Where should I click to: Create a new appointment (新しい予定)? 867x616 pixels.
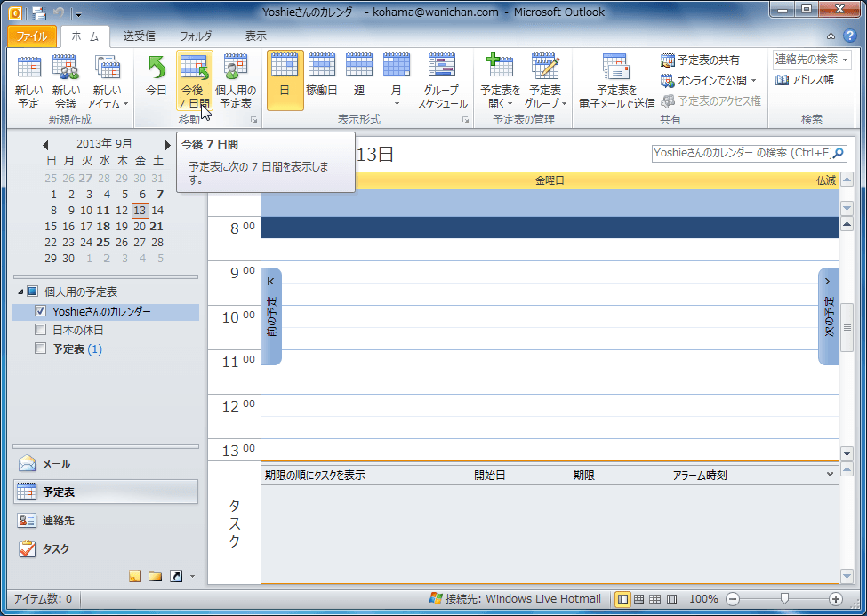[x=28, y=81]
